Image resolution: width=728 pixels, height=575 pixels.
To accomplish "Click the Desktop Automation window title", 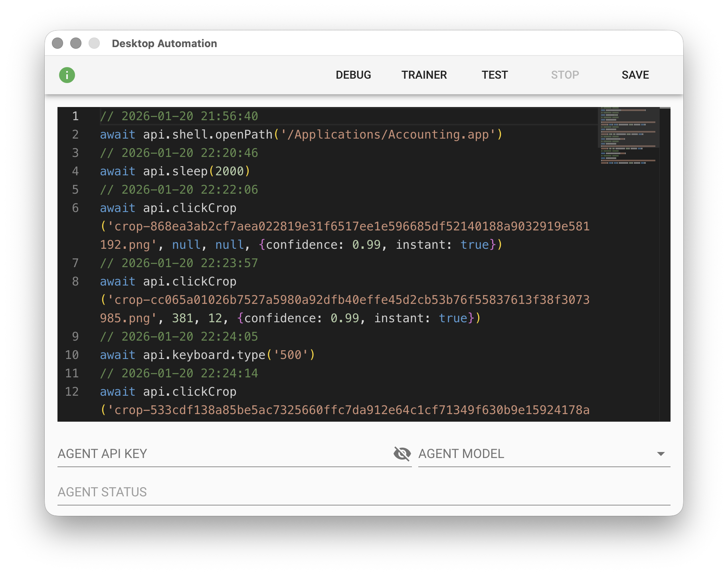I will 164,43.
